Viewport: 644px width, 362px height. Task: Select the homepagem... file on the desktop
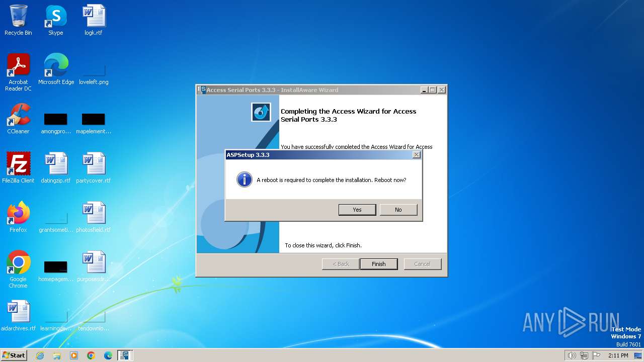coord(56,270)
